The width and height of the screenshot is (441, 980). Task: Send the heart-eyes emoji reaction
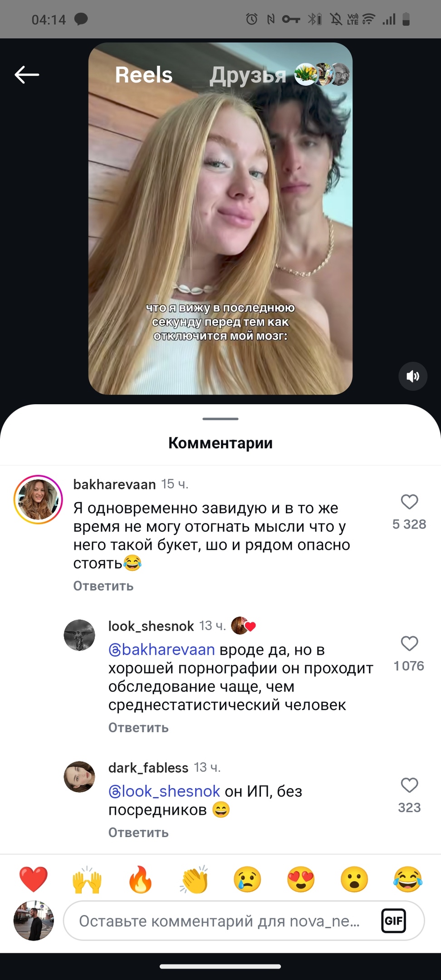point(301,879)
